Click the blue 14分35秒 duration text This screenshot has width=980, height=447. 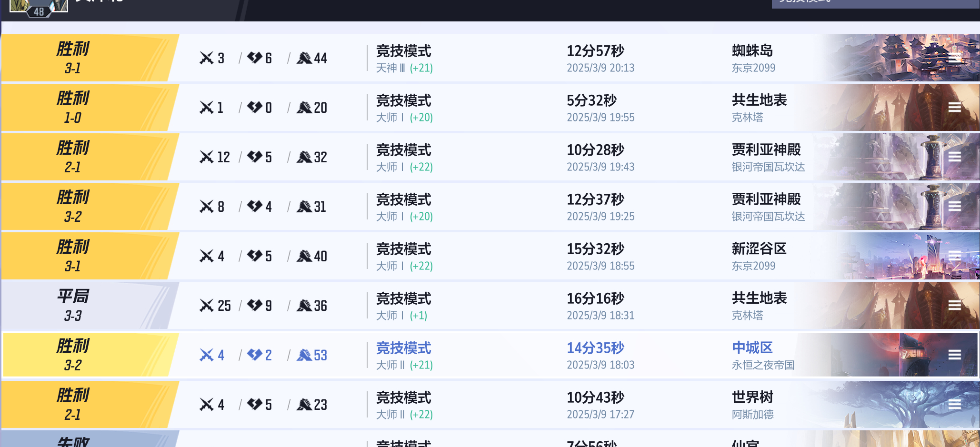(x=595, y=348)
